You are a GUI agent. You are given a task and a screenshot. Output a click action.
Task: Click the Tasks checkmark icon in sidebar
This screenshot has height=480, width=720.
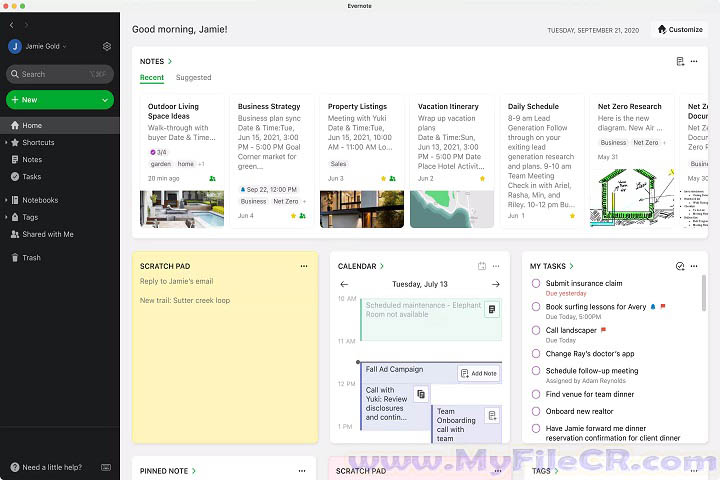[x=15, y=176]
